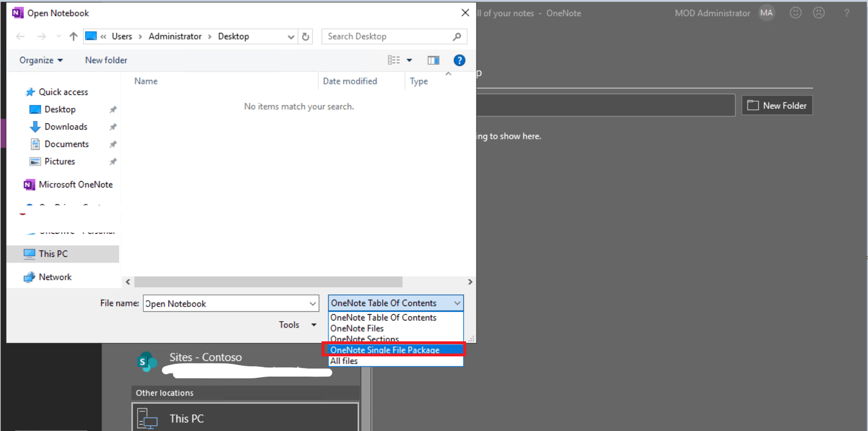Open the dialog Help button

point(459,60)
